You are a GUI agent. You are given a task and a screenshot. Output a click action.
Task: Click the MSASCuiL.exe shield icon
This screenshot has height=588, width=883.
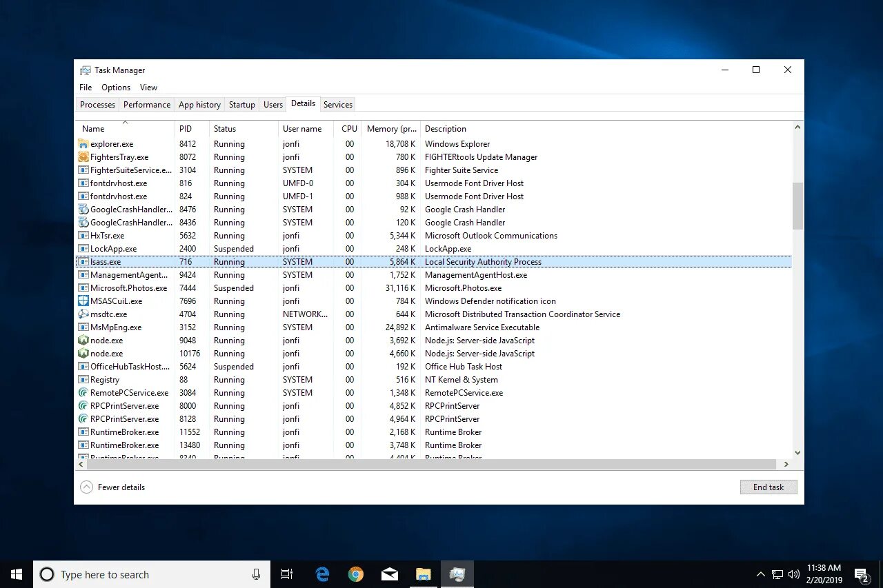83,301
